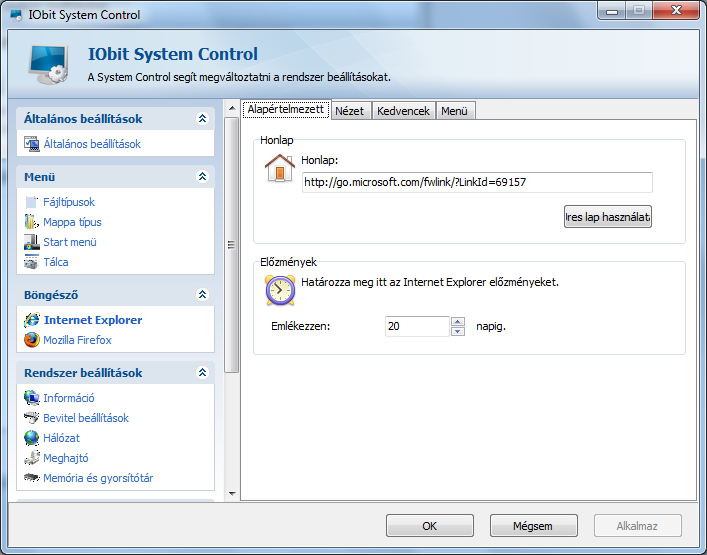Open the Fájltípusok link
Image resolution: width=707 pixels, height=555 pixels.
pyautogui.click(x=69, y=202)
